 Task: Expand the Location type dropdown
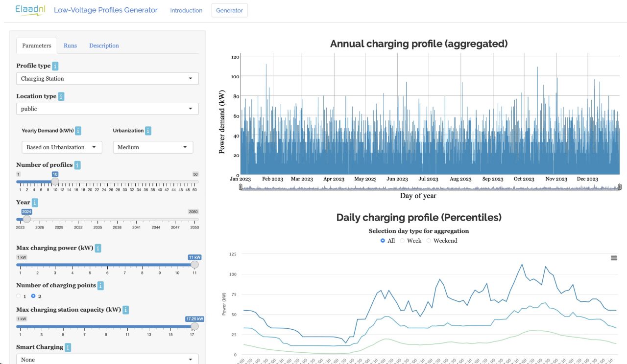pos(107,109)
